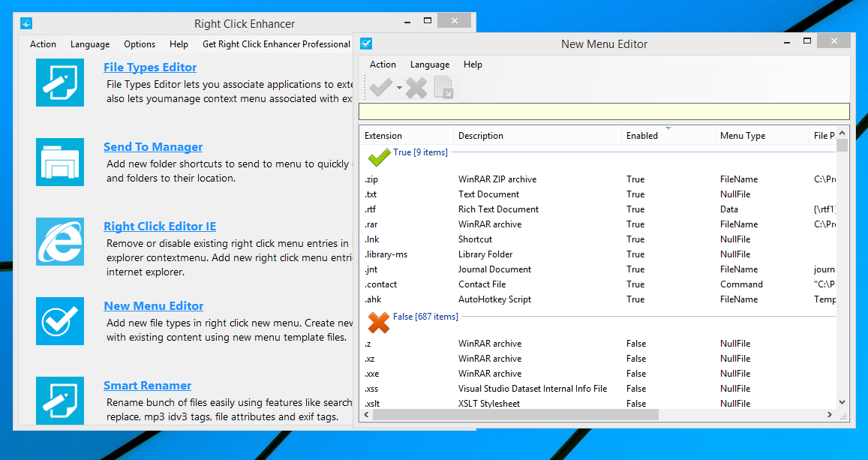
Task: Open Language menu in New Menu Editor
Action: (x=430, y=65)
